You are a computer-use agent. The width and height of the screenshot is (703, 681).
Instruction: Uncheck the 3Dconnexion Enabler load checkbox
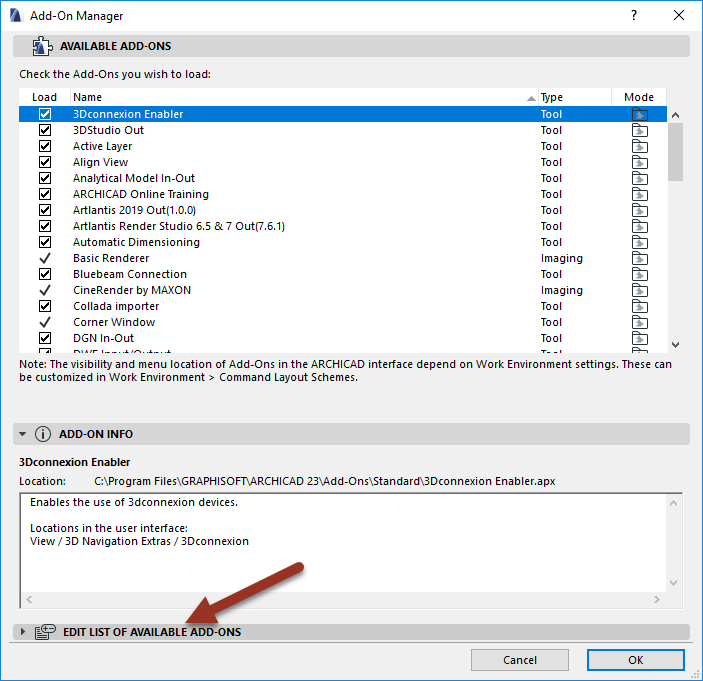(45, 114)
